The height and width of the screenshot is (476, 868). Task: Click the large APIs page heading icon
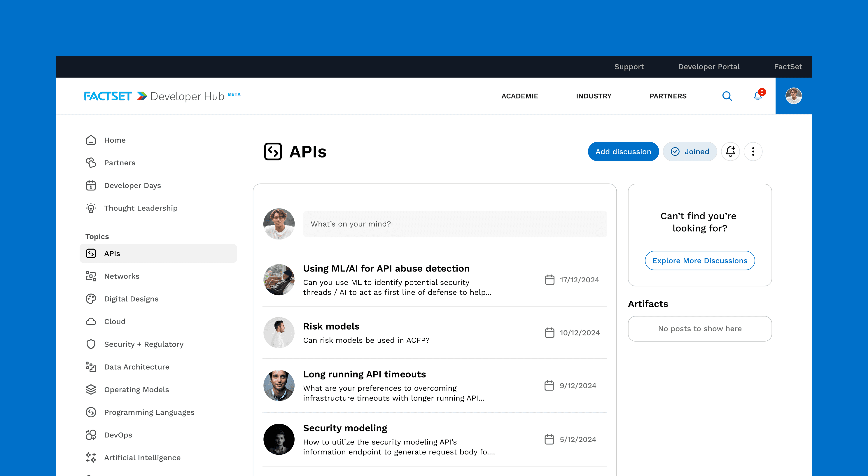pos(273,152)
